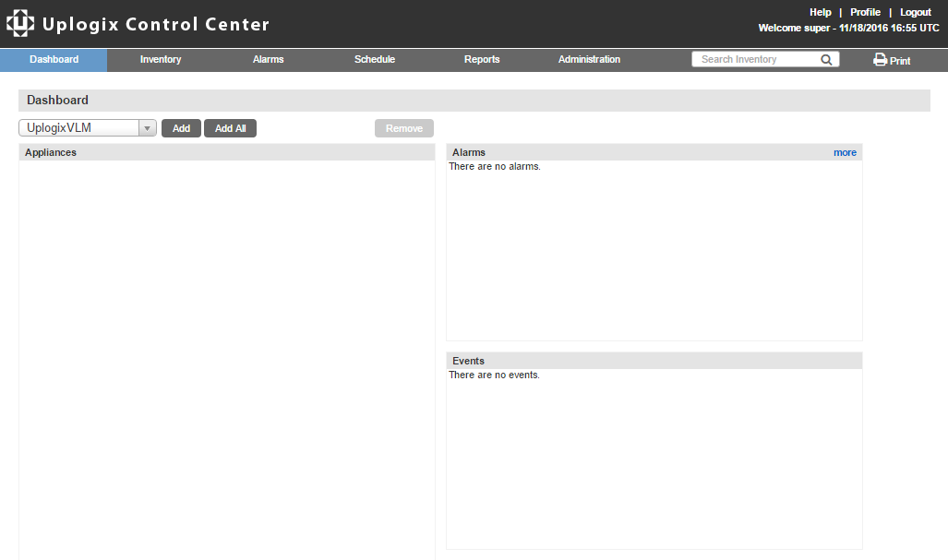Click the more link in Alarms panel
Screen dimensions: 948x560
(845, 152)
